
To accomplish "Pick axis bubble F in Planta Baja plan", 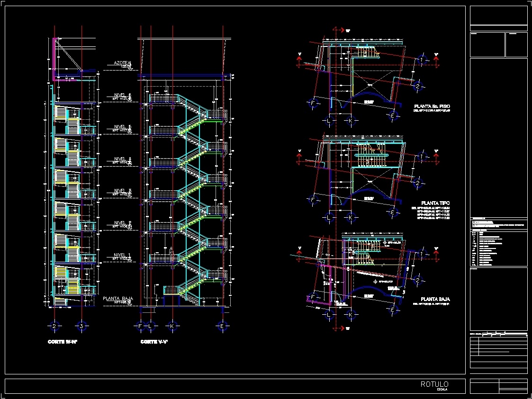I will [x=312, y=297].
